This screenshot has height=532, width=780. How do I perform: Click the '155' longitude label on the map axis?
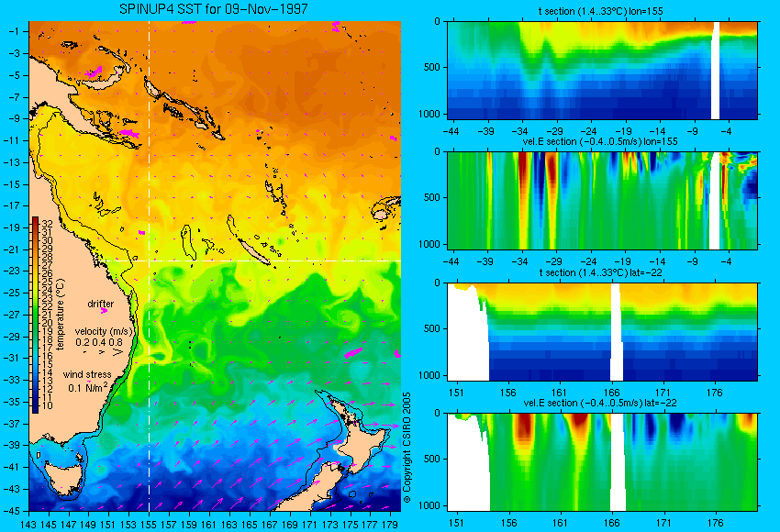[x=150, y=524]
